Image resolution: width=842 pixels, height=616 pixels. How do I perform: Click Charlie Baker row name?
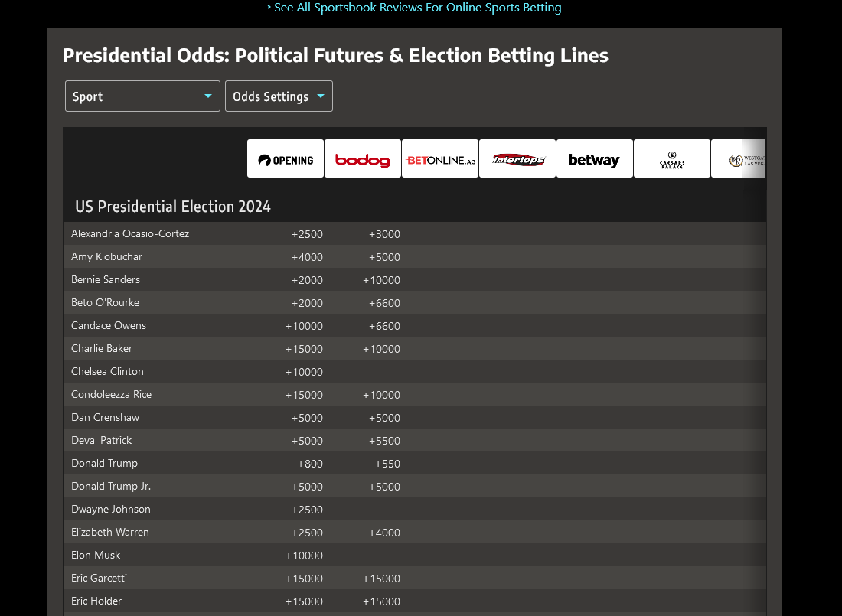pos(102,348)
